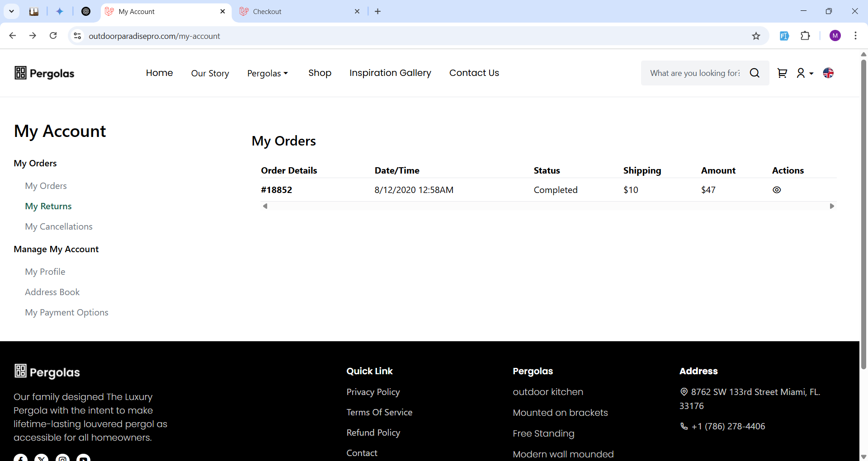Open My Cancellations in sidebar
Image resolution: width=868 pixels, height=461 pixels.
pos(58,226)
